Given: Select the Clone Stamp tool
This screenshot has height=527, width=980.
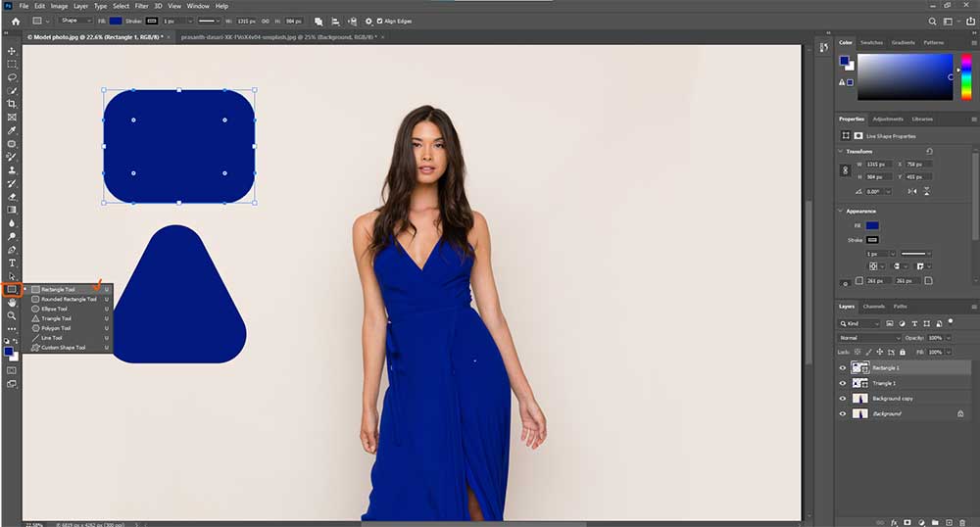Looking at the screenshot, I should pyautogui.click(x=12, y=169).
